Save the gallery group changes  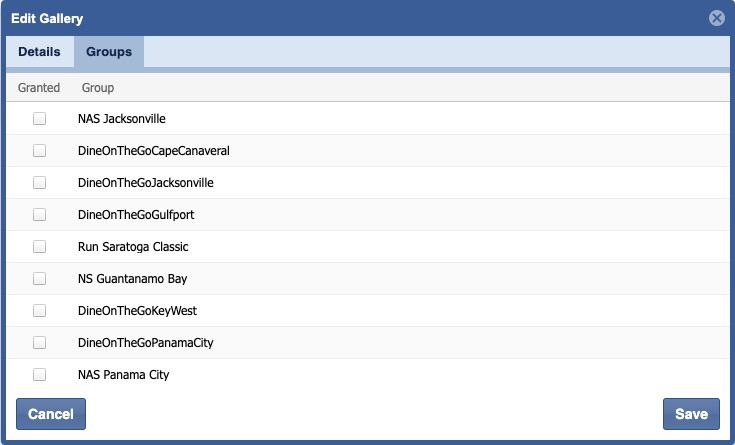[691, 414]
